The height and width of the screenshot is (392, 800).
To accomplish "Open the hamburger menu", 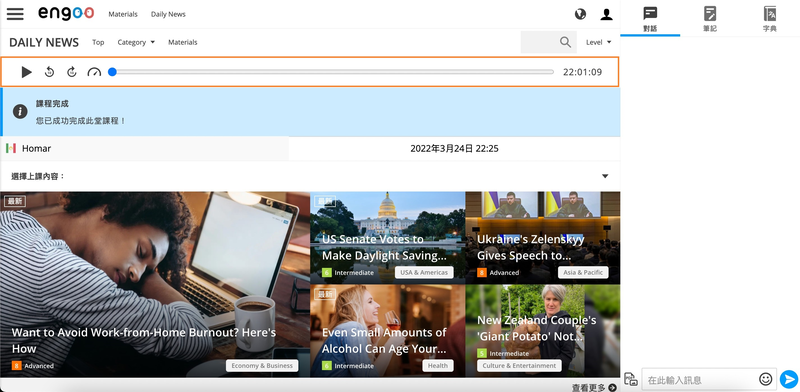I will pos(15,14).
